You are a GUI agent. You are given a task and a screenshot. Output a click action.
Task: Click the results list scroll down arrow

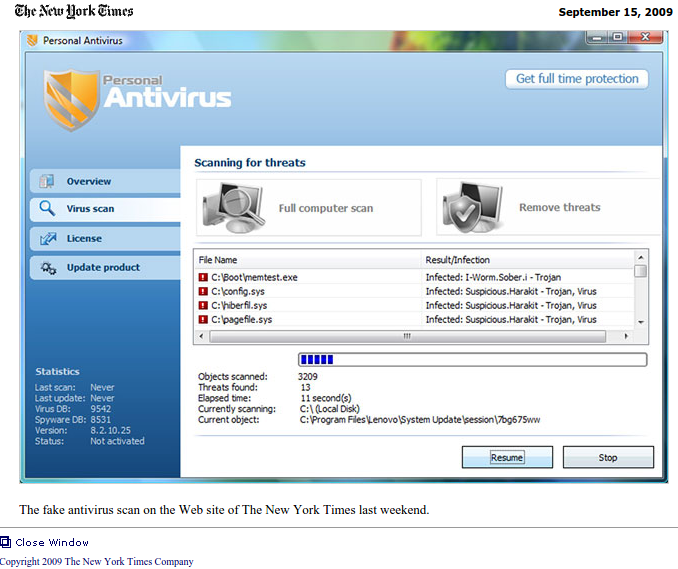click(x=641, y=322)
